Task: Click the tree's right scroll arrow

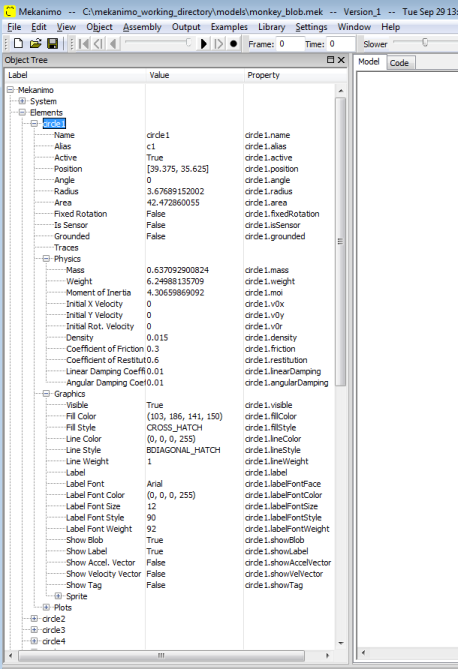Action: pos(327,655)
